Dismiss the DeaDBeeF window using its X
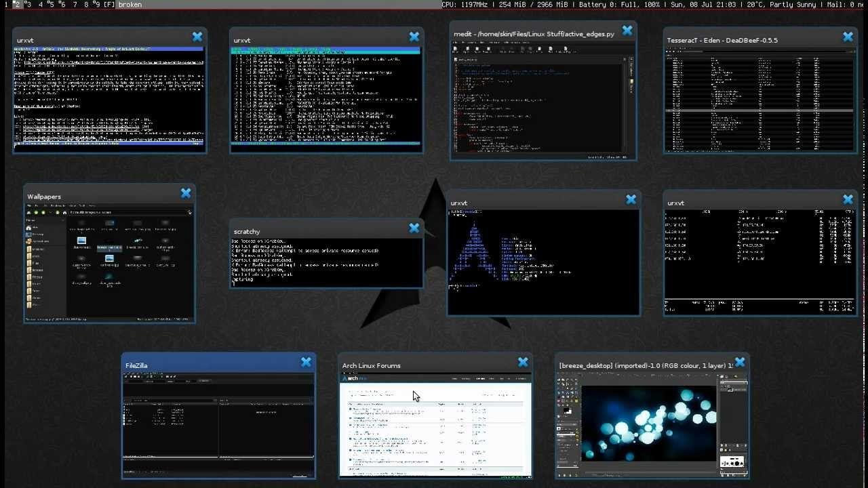The width and height of the screenshot is (868, 488). tap(848, 37)
